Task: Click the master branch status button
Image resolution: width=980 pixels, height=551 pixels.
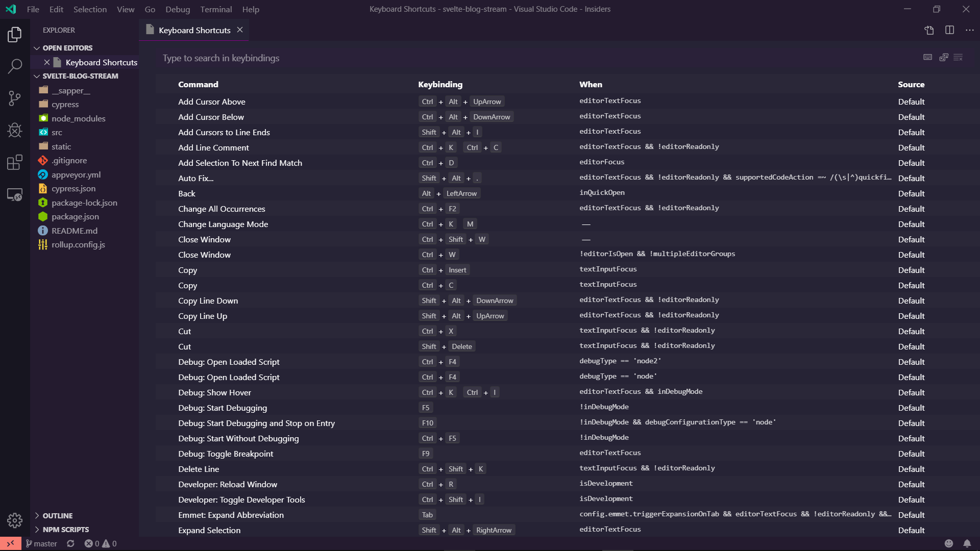Action: (40, 543)
